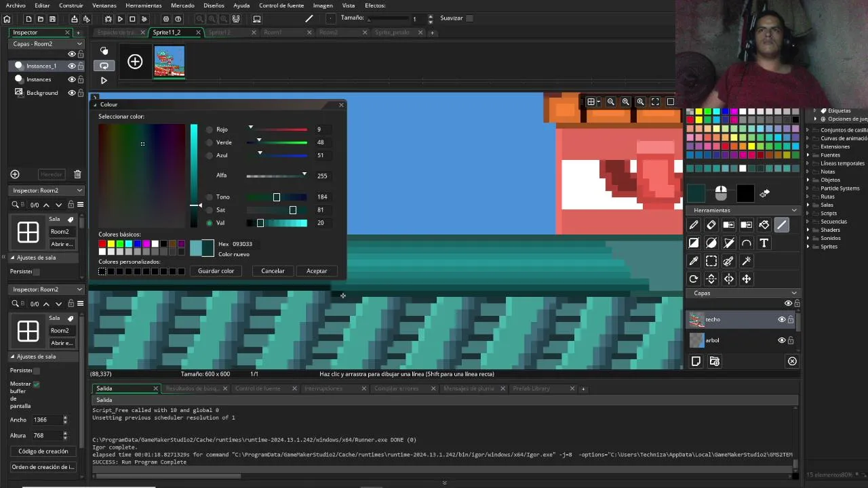Click the Verde slider track
The width and height of the screenshot is (868, 488).
pyautogui.click(x=277, y=142)
